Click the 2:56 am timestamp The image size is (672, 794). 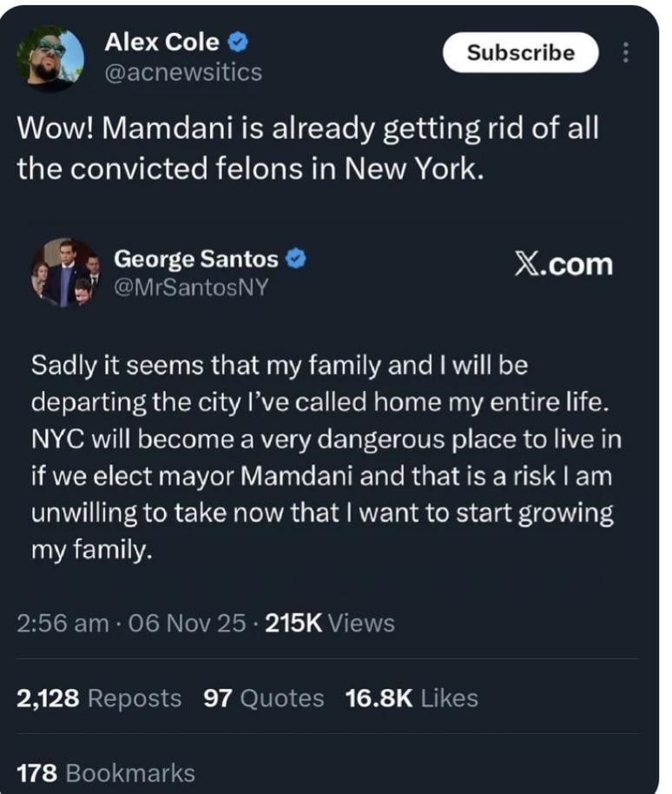[63, 623]
